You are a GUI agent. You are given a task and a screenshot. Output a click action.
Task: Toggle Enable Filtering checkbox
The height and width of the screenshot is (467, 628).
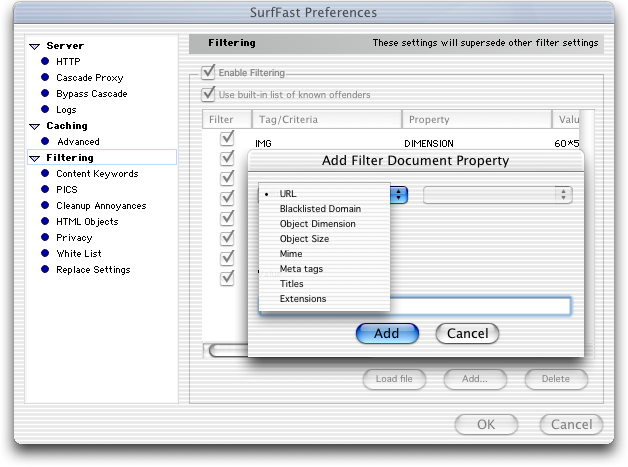(208, 72)
